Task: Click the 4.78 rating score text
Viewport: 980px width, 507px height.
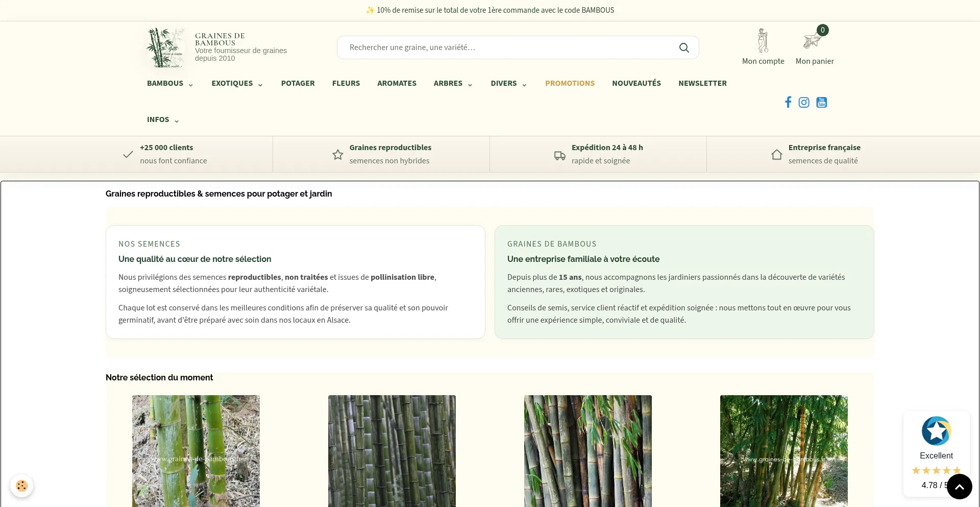Action: click(x=934, y=485)
